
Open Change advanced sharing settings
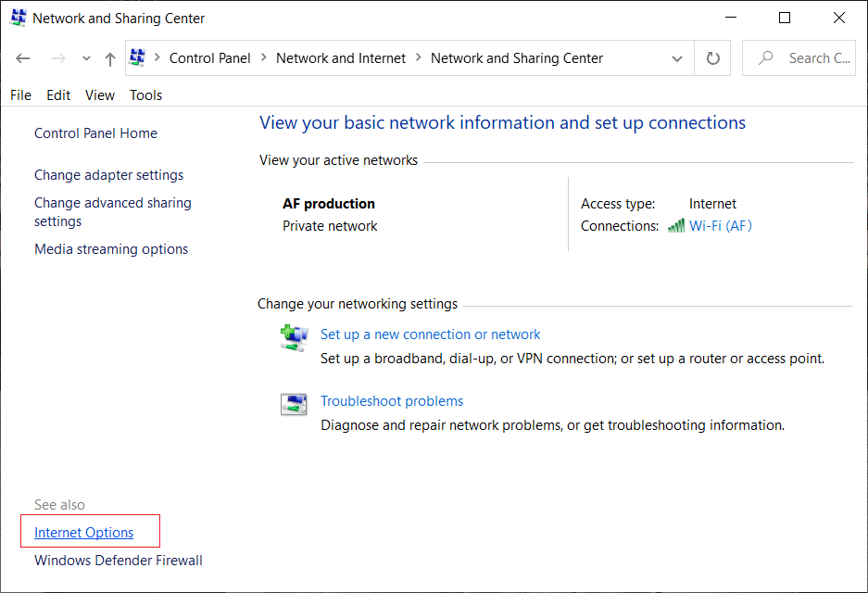[113, 212]
